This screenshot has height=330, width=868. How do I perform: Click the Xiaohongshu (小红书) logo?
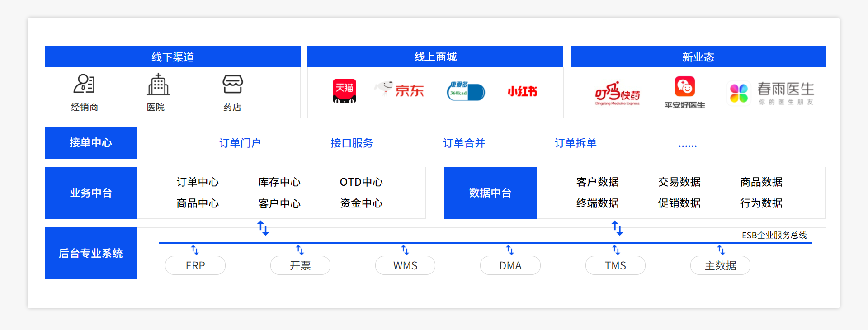pos(522,92)
